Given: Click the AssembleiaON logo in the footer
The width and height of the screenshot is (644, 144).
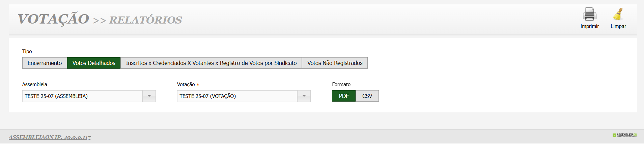Looking at the screenshot, I should (624, 135).
